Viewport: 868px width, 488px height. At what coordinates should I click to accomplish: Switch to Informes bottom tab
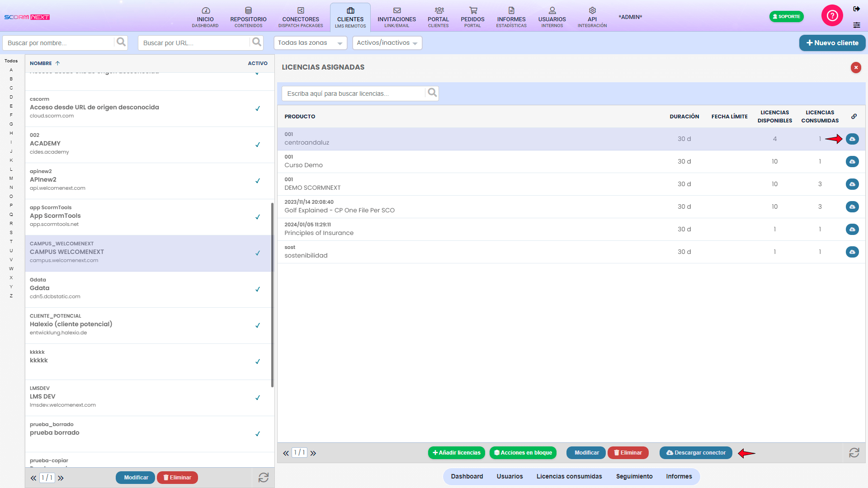(x=679, y=476)
